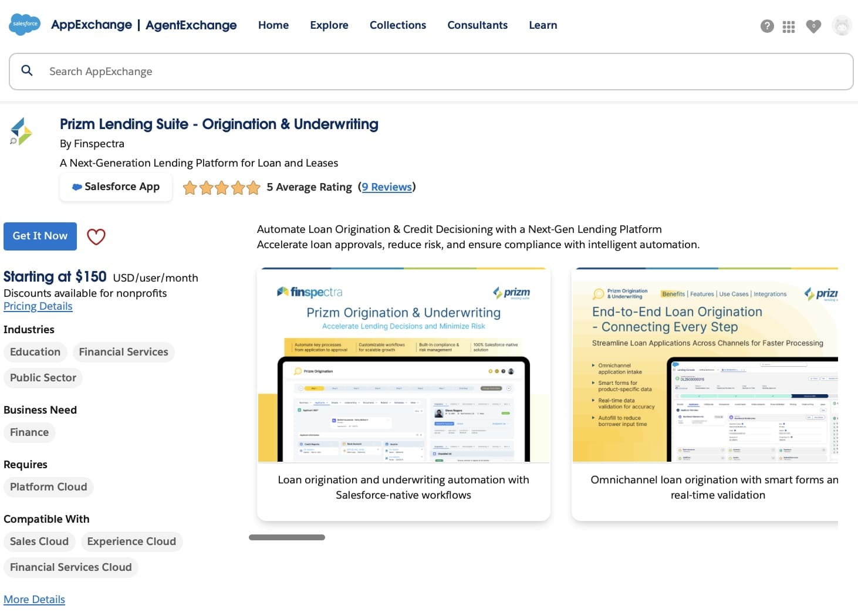The width and height of the screenshot is (858, 616).
Task: Click the Get It Now button
Action: point(40,236)
